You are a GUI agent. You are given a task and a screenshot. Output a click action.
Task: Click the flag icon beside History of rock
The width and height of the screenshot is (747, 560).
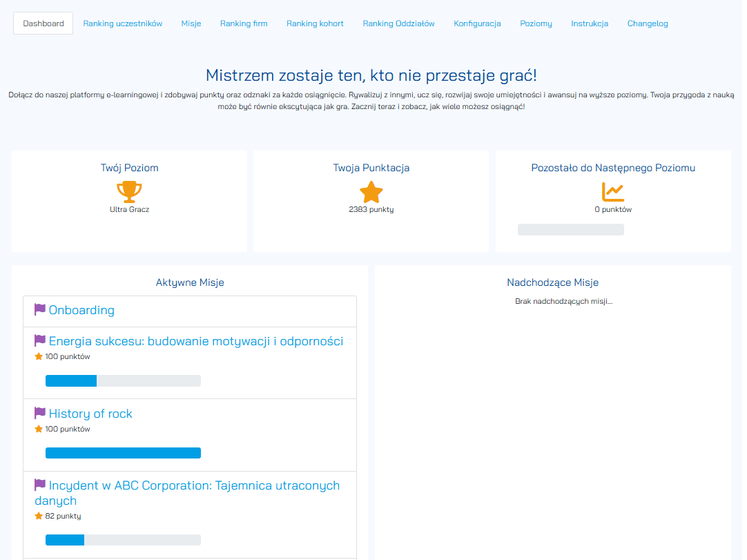(x=40, y=414)
